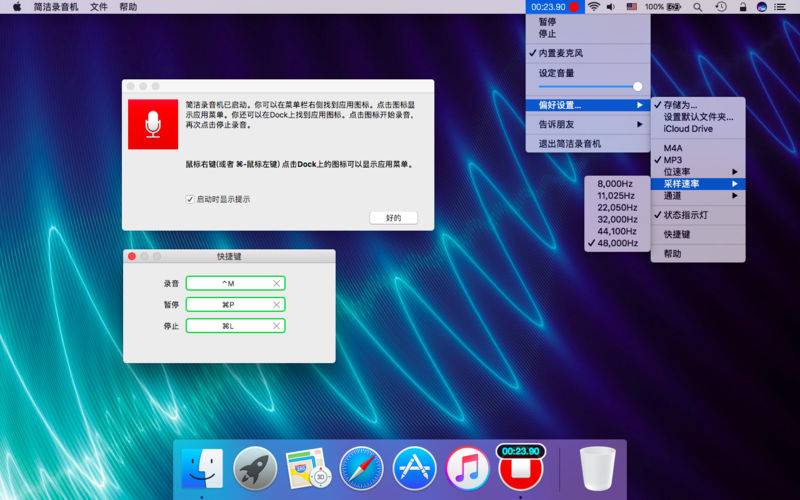Click the 录音 shortcut field
The height and width of the screenshot is (500, 800).
pyautogui.click(x=235, y=283)
